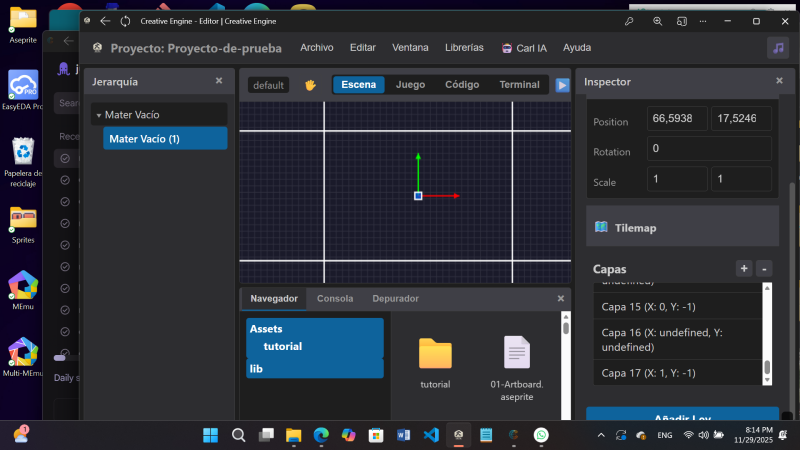Add a new layer with plus button

743,269
